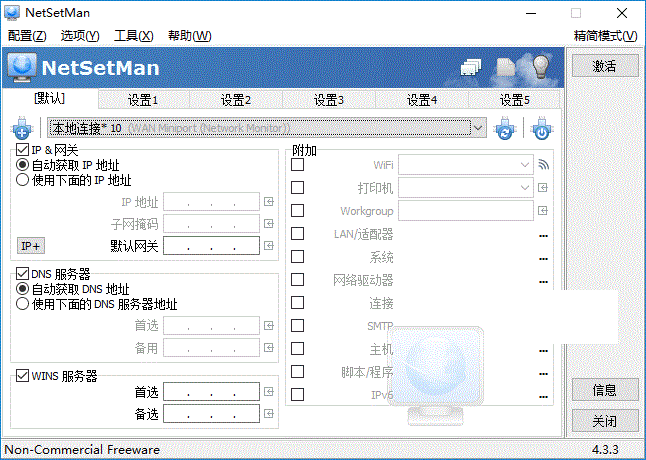646x460 pixels.
Task: Click the 信息 button
Action: coord(605,390)
